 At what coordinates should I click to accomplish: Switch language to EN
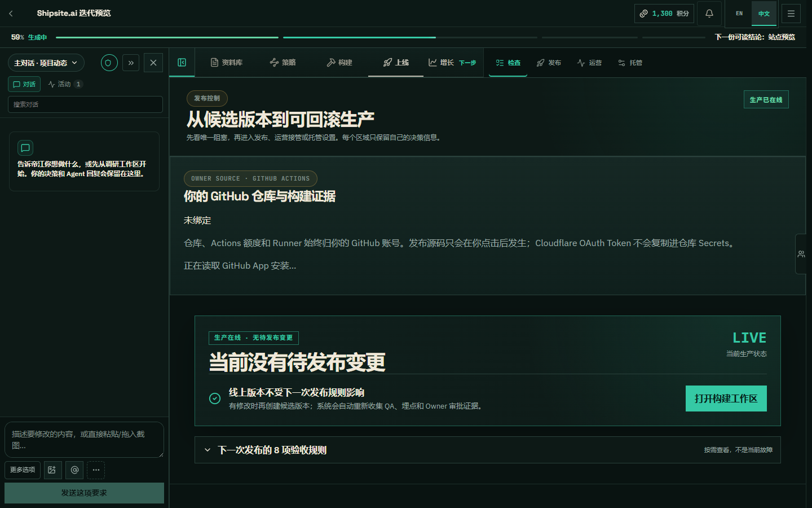739,14
